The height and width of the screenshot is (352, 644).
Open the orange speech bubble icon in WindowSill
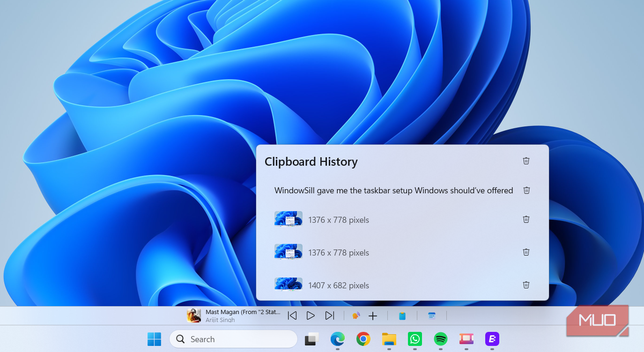(355, 316)
